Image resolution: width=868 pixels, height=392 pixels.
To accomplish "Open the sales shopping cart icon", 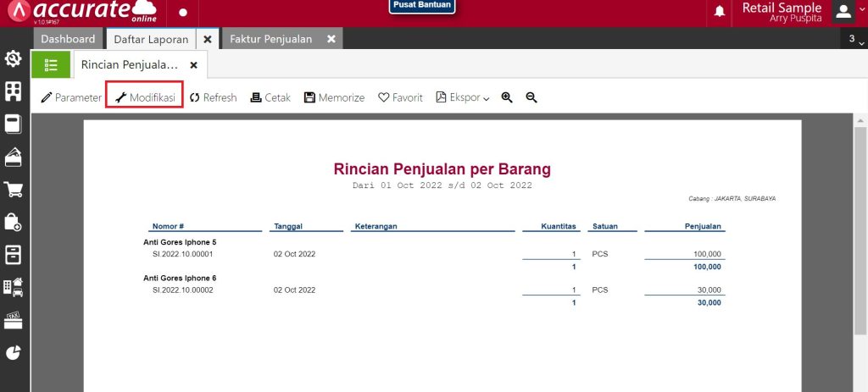I will [14, 190].
